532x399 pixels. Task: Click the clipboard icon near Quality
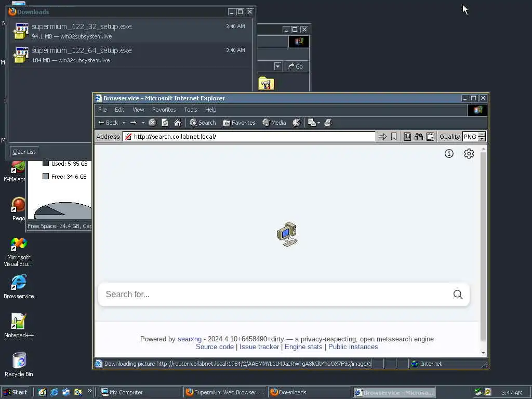click(430, 137)
